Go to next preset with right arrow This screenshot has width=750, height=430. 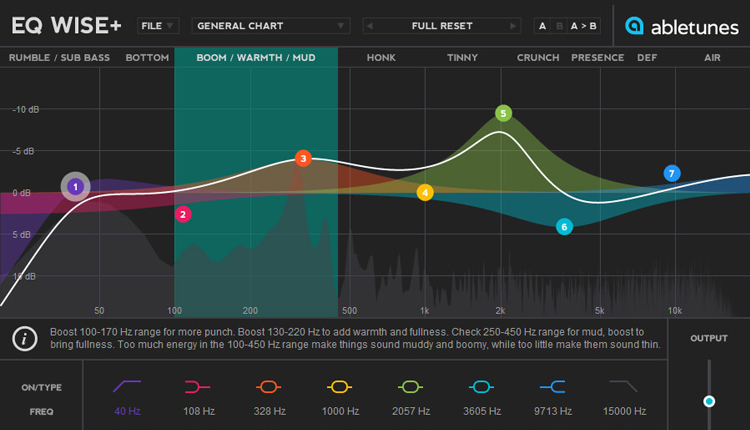(513, 26)
